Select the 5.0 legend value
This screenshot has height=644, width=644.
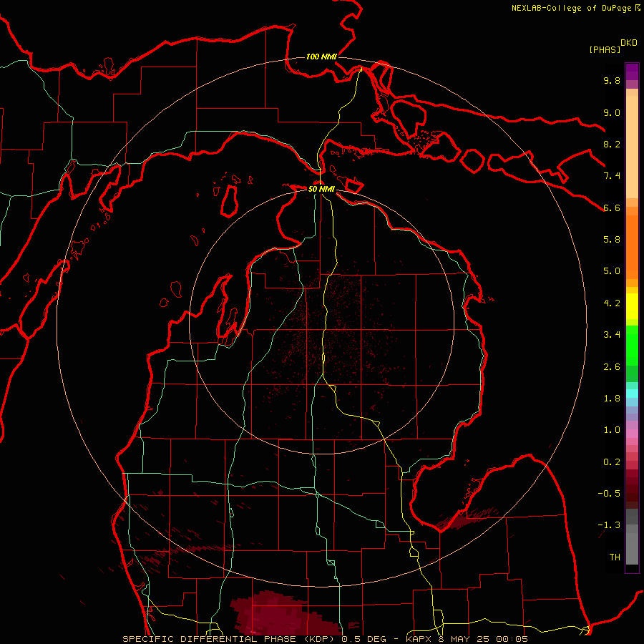point(612,271)
